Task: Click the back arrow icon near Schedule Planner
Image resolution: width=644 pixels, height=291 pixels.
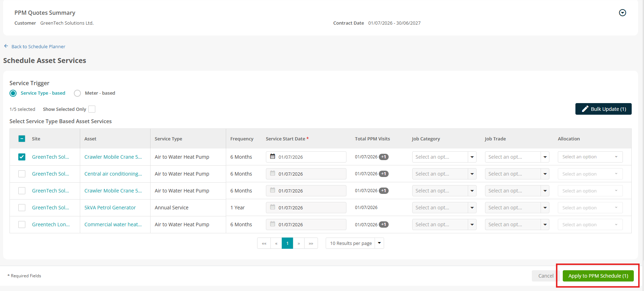Action: [6, 46]
